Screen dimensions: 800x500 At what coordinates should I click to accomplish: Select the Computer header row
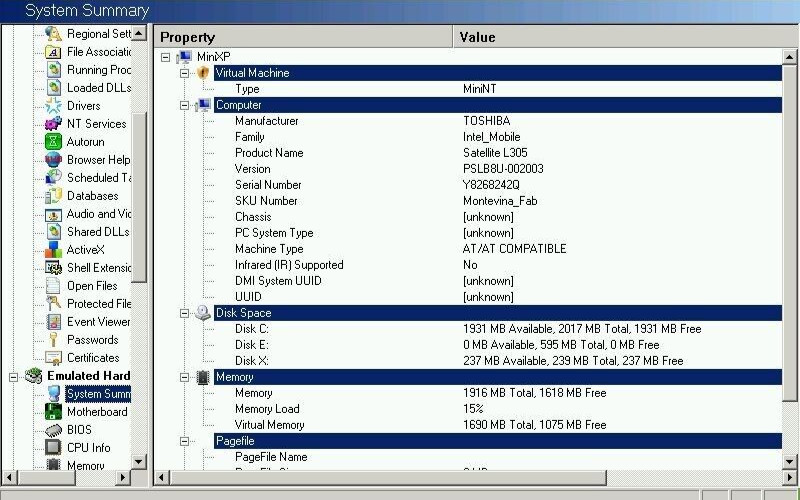[x=497, y=105]
